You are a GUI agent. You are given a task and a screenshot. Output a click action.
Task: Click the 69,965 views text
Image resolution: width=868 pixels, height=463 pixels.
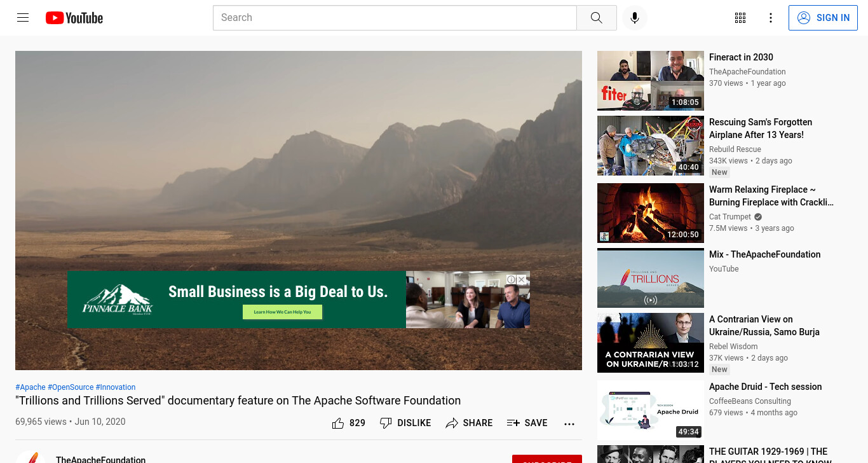click(x=41, y=422)
